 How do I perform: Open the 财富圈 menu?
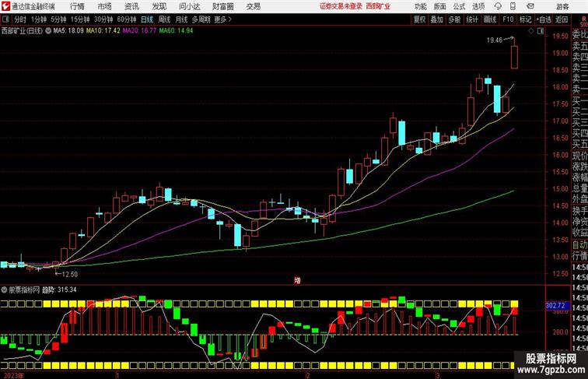(222, 6)
